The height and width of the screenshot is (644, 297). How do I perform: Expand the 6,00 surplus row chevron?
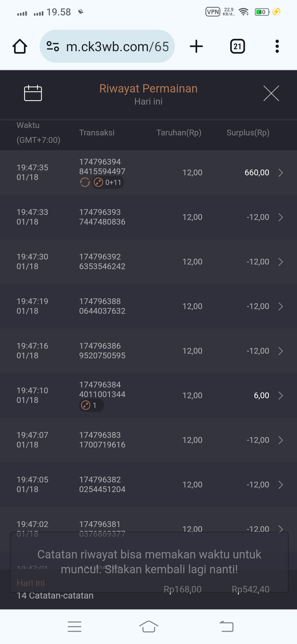click(x=280, y=395)
